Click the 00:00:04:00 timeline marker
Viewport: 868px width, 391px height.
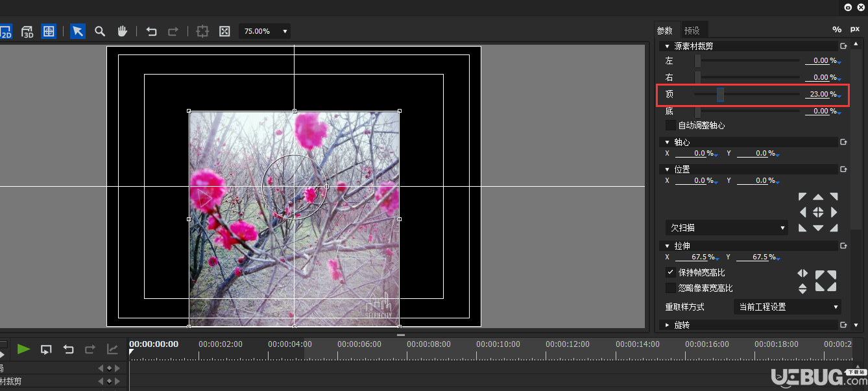pos(290,344)
